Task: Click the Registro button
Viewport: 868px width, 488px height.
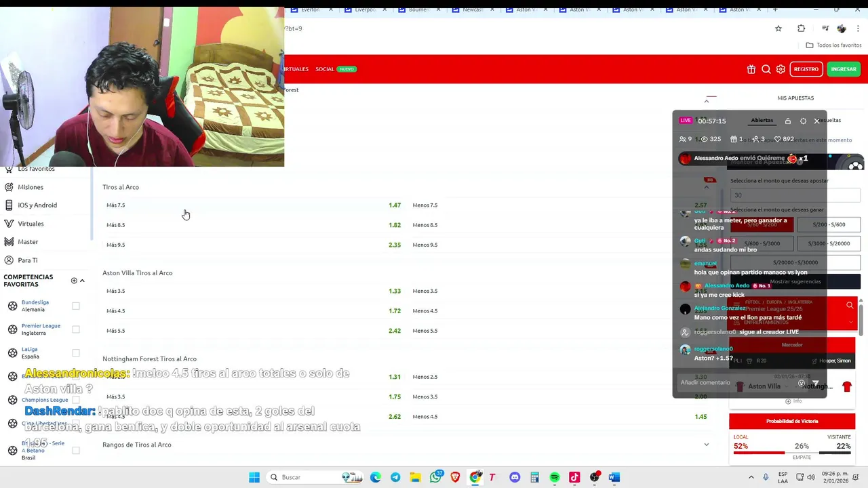Action: pyautogui.click(x=806, y=69)
